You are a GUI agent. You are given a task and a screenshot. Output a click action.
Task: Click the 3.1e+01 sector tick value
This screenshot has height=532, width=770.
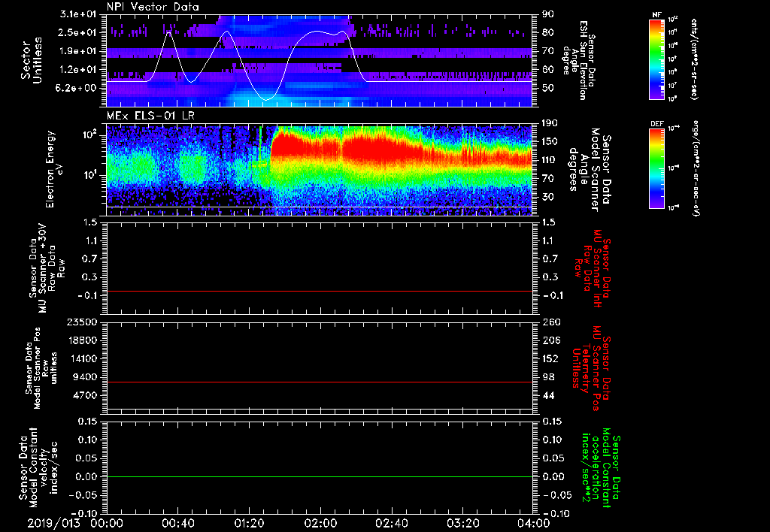click(x=78, y=14)
